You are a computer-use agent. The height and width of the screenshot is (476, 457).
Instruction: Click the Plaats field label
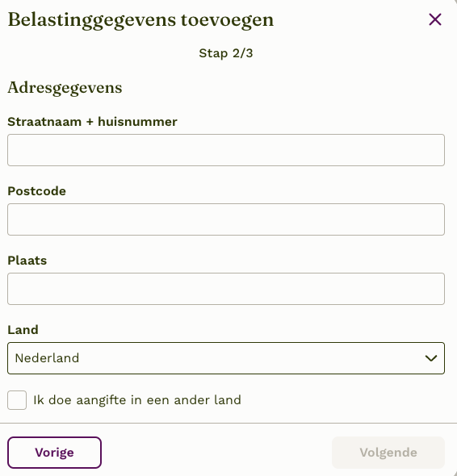pos(27,261)
